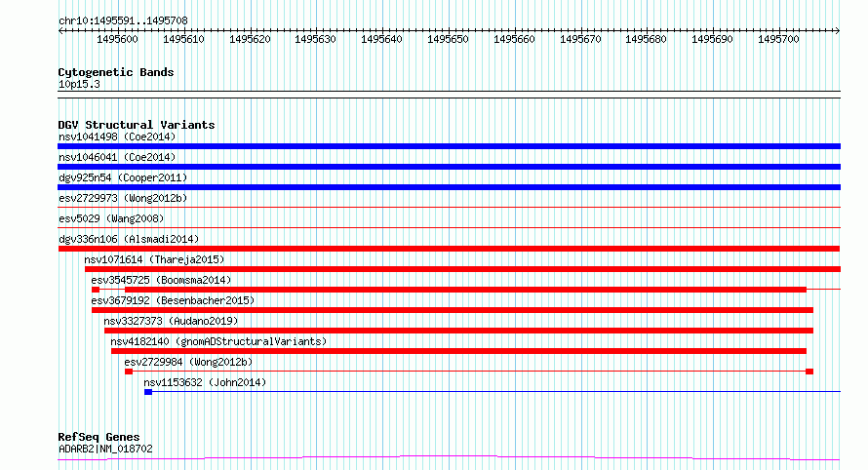This screenshot has height=470, width=868.
Task: Click the small blue start block of nsv1153632
Action: tap(148, 392)
